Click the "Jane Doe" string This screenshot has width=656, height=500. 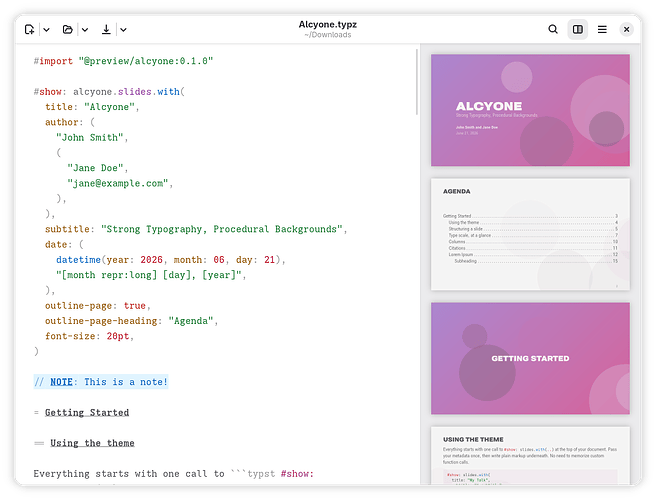pyautogui.click(x=95, y=168)
